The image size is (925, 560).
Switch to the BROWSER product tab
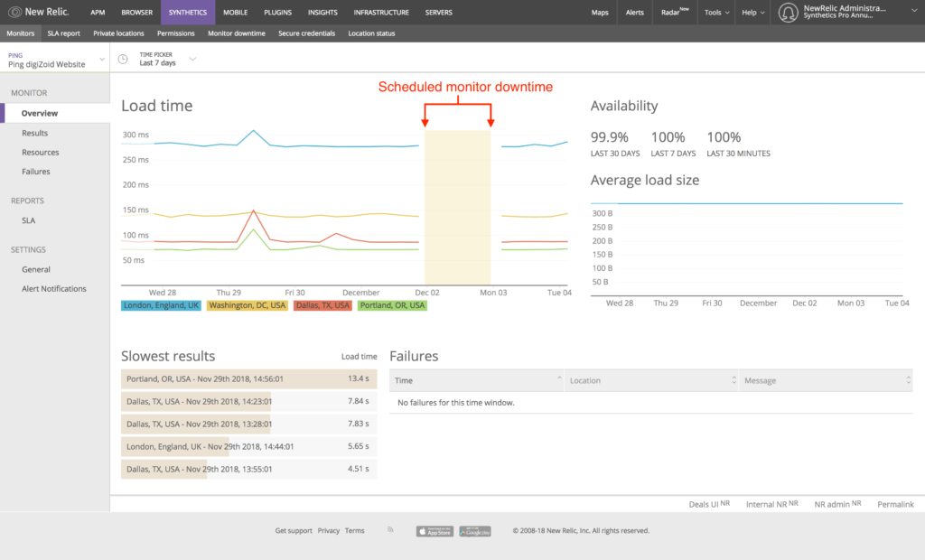tap(137, 13)
